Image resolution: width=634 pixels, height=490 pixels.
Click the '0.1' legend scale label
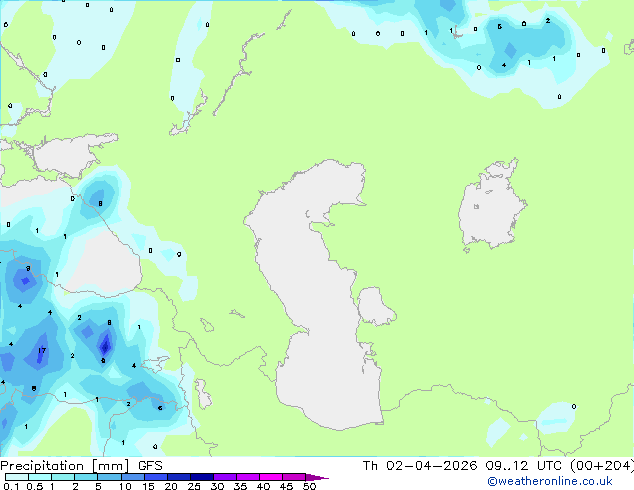[x=11, y=486]
